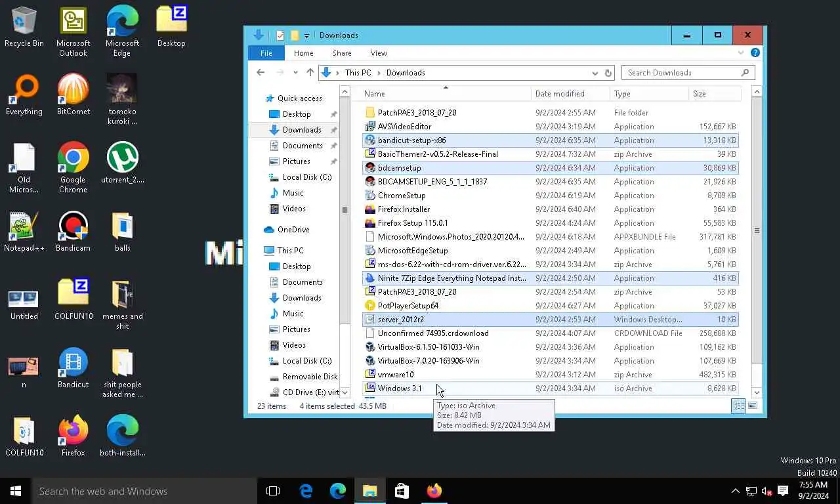The height and width of the screenshot is (504, 840).
Task: Open Notepad++ desktop shortcut
Action: (x=24, y=232)
